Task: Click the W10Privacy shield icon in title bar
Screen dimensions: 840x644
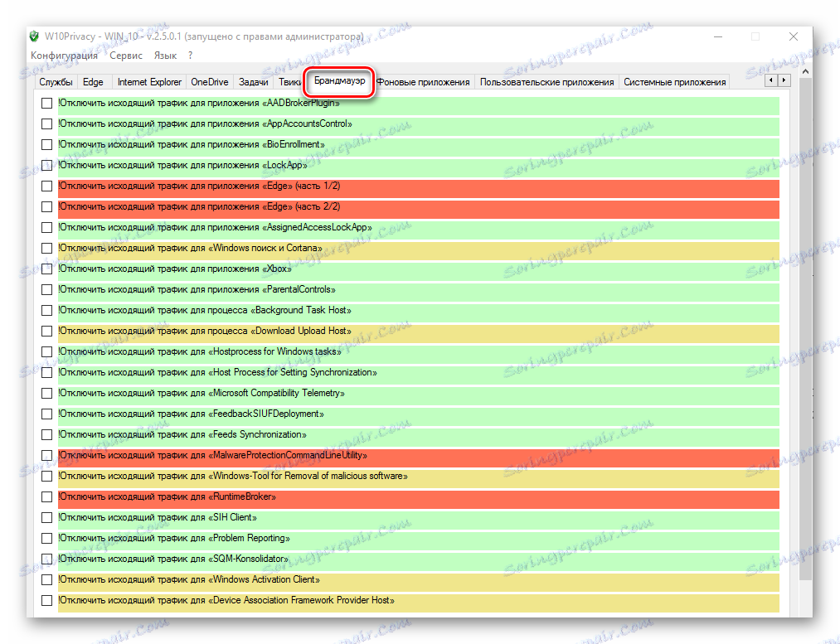Action: pos(34,36)
